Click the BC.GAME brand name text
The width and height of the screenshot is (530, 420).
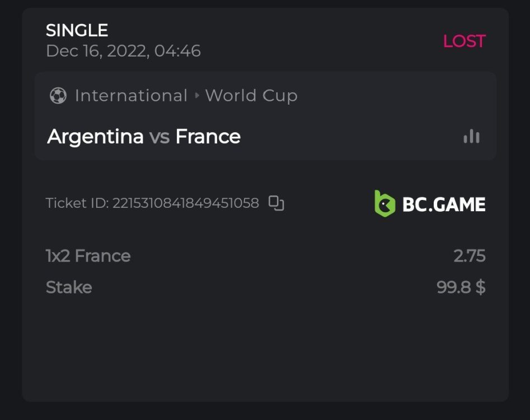click(x=444, y=204)
